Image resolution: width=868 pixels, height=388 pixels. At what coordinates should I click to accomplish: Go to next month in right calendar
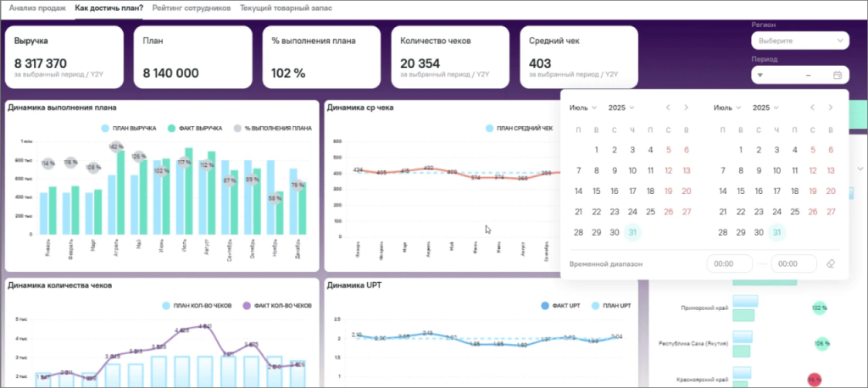(831, 108)
